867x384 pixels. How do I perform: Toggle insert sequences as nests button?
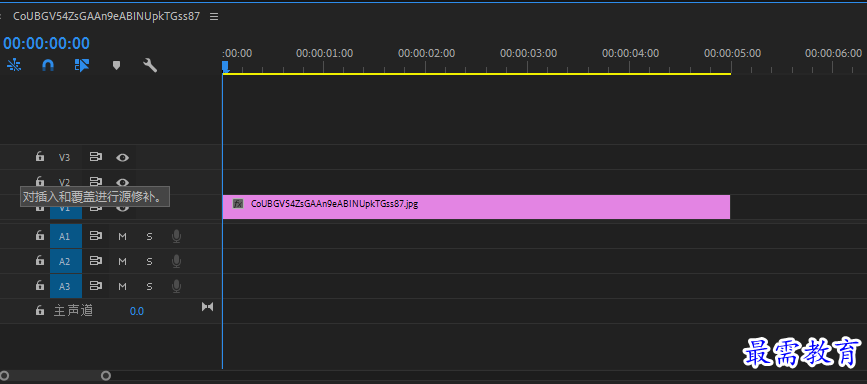pos(14,65)
